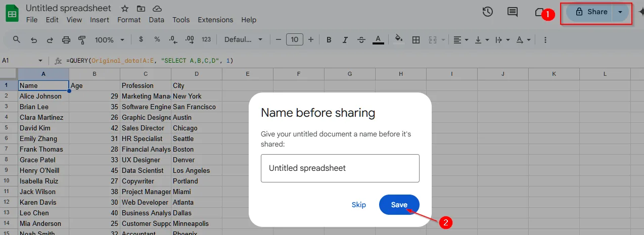Select the Data Scientist cell
The width and height of the screenshot is (644, 235).
point(146,170)
